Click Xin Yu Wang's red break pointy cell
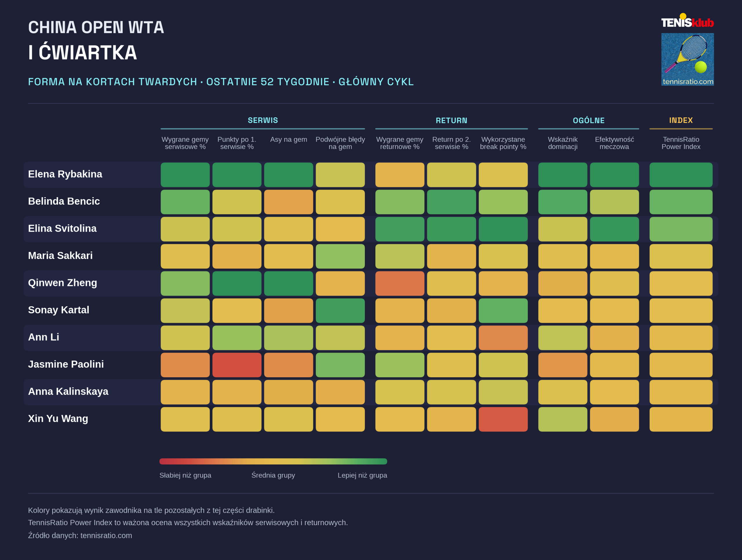This screenshot has width=742, height=560. click(x=503, y=419)
